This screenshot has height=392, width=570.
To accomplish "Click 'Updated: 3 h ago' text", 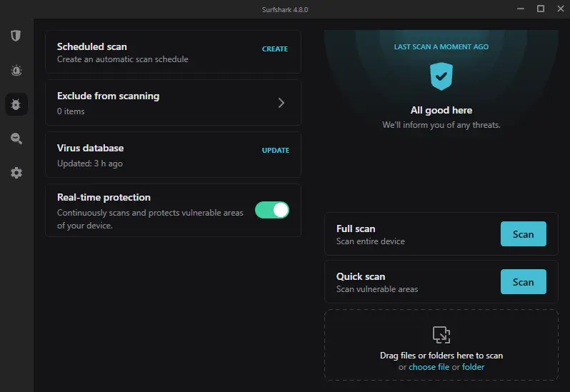I will 90,164.
